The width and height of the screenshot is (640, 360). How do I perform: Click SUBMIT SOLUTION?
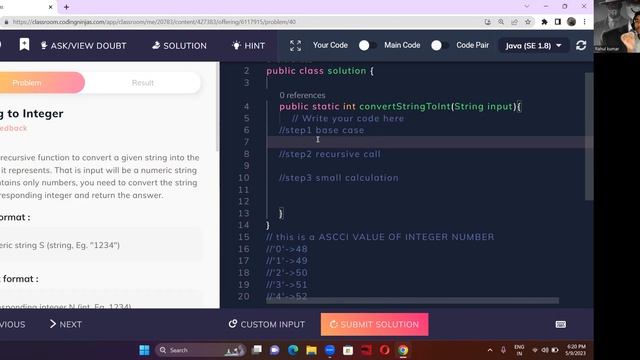pos(374,324)
